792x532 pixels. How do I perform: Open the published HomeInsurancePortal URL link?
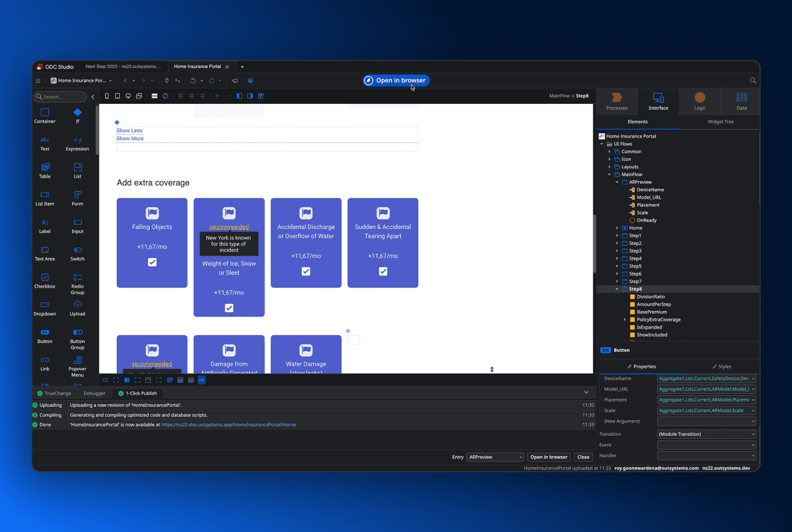(x=228, y=425)
